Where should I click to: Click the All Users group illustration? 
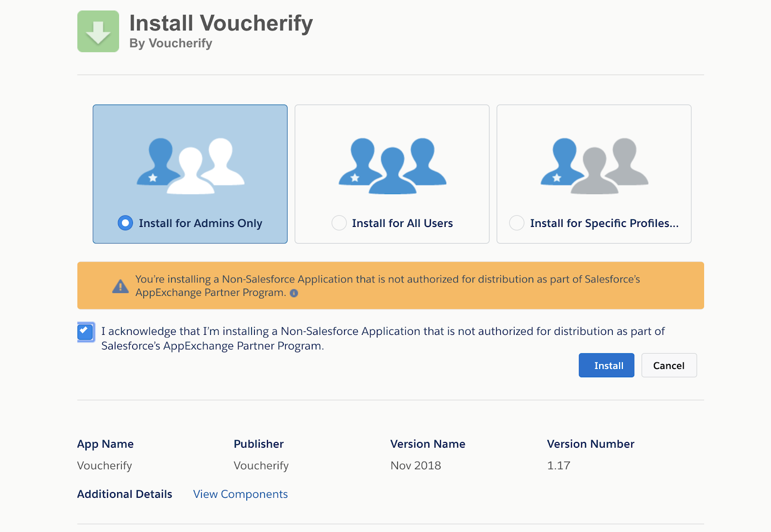[x=392, y=166]
